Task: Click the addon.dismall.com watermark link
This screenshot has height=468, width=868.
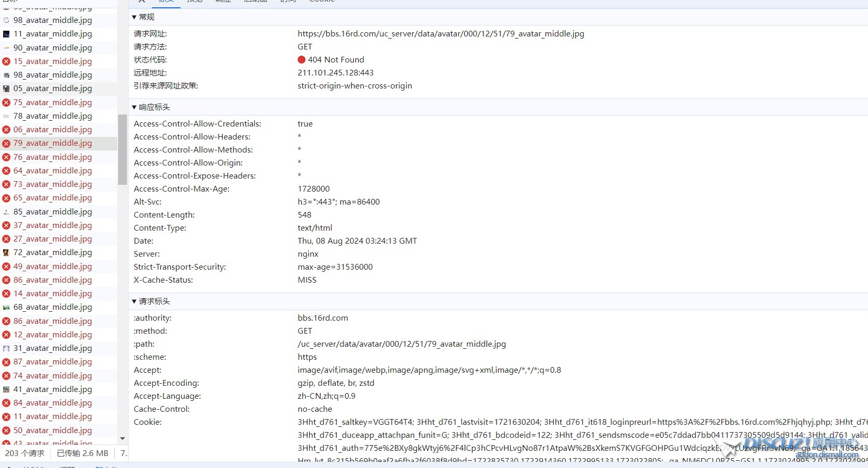Action: pyautogui.click(x=826, y=455)
